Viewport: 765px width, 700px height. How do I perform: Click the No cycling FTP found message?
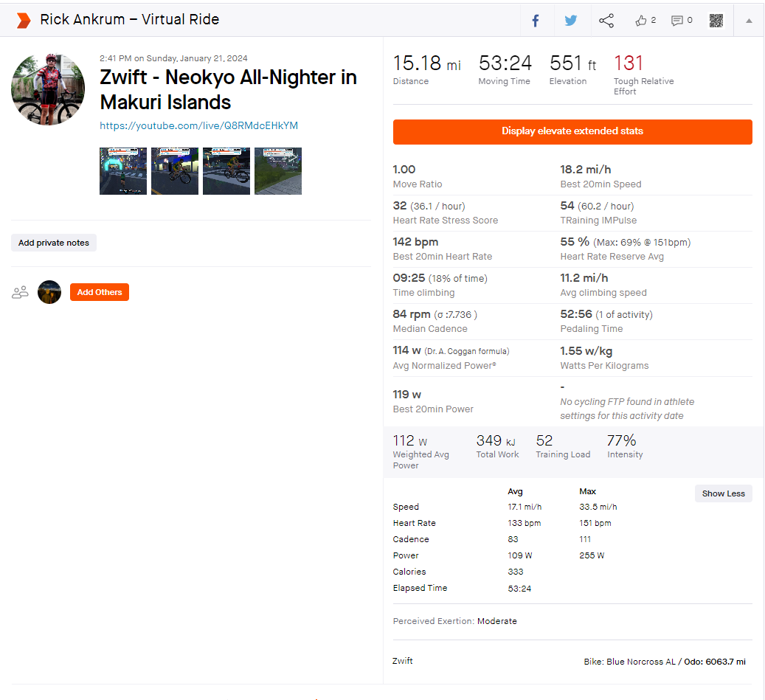pos(627,409)
